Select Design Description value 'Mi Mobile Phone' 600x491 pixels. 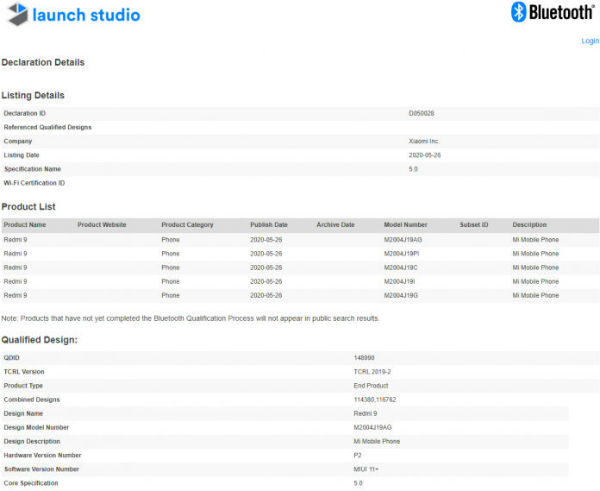(377, 441)
